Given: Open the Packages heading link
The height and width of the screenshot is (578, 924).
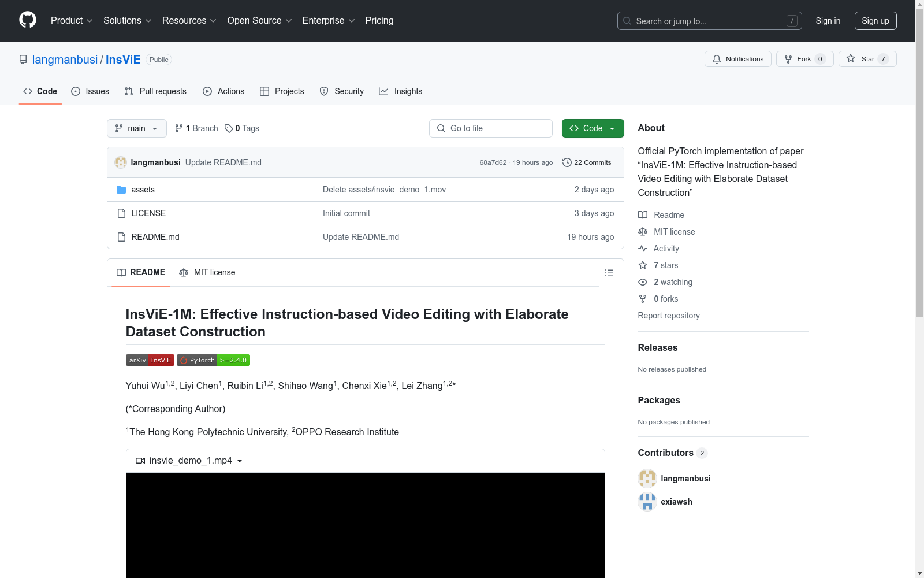Looking at the screenshot, I should pos(659,400).
